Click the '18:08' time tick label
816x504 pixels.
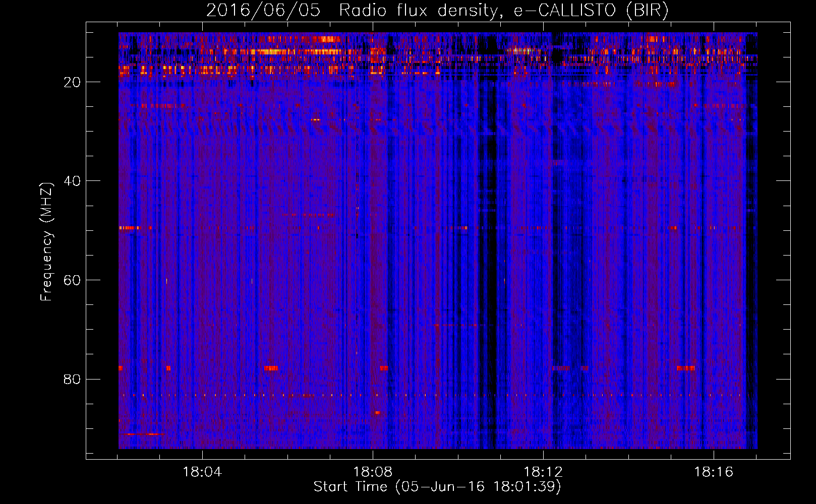tap(373, 472)
